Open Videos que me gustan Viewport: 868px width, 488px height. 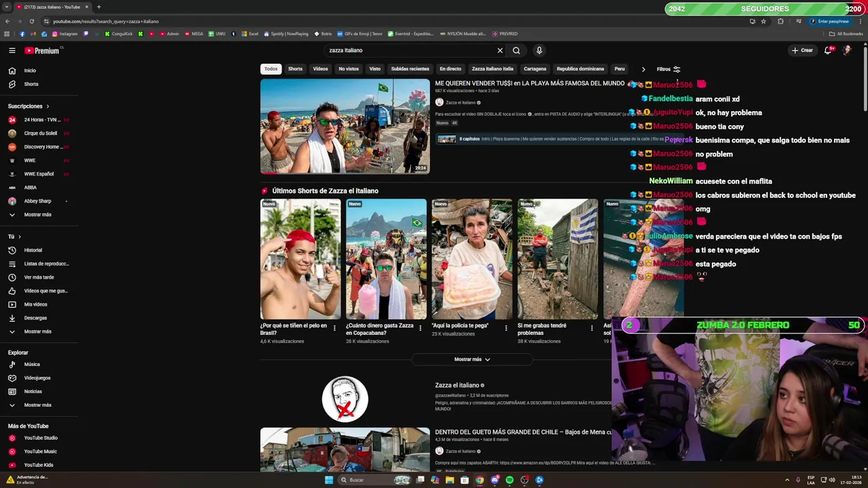point(39,291)
